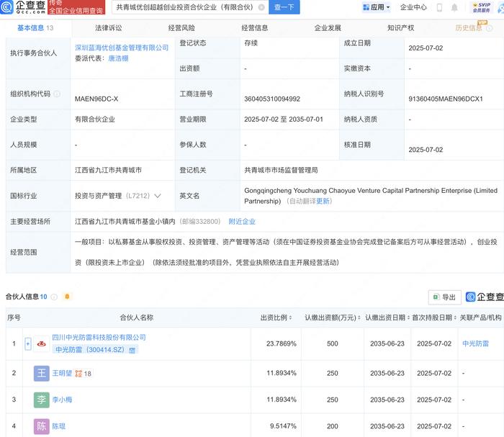Go to 企业发展 tab
The height and width of the screenshot is (437, 504).
328,28
